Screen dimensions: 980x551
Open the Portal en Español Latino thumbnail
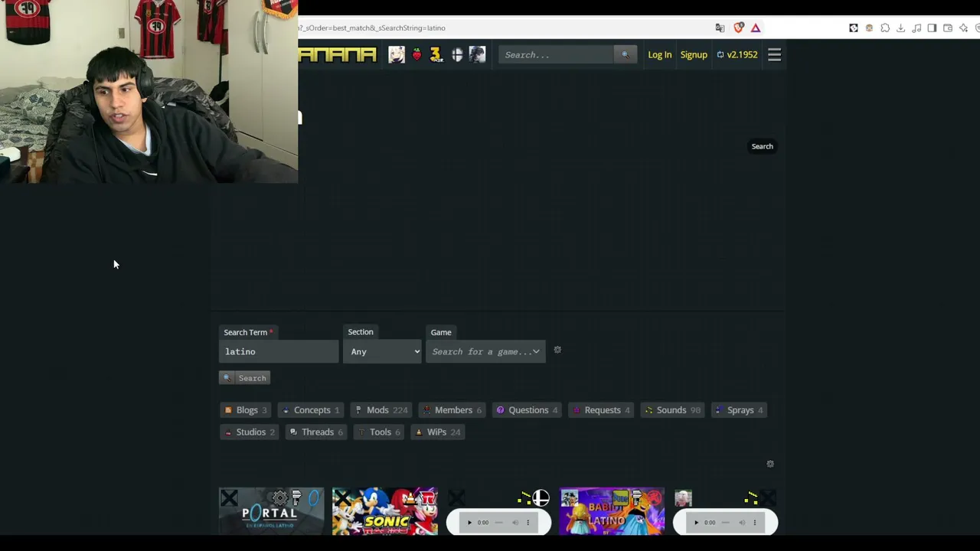pos(271,511)
